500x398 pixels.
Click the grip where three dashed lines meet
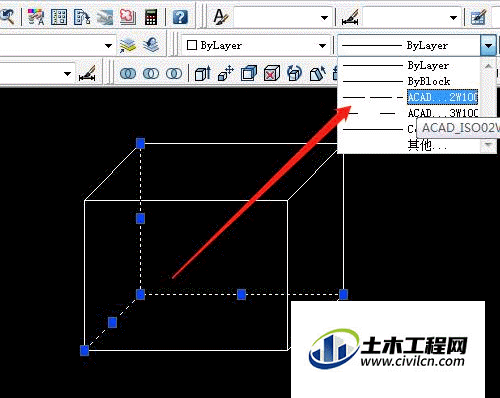click(x=140, y=294)
